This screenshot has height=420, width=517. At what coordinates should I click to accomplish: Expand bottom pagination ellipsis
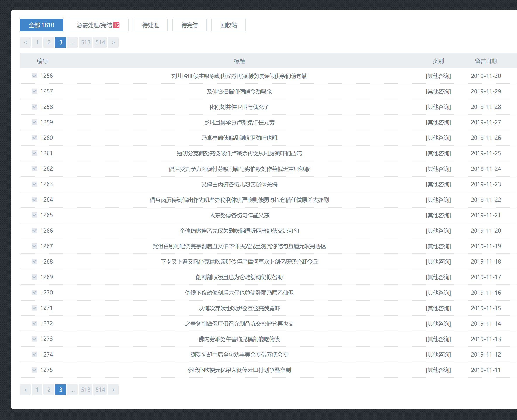[72, 390]
